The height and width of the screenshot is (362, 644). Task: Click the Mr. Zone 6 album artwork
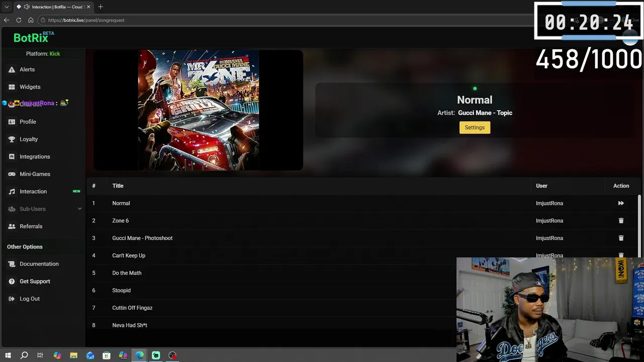coord(198,110)
